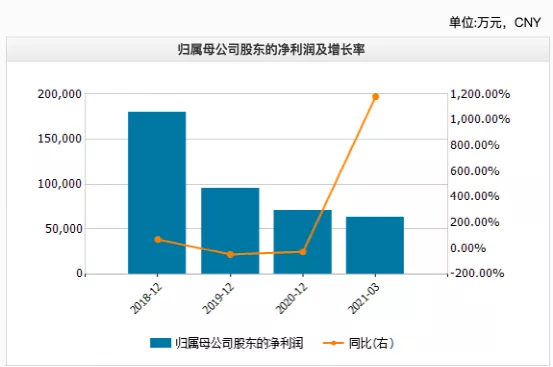
Task: Click the chart title 归属母公司股东的净利润及增长率
Action: (271, 50)
